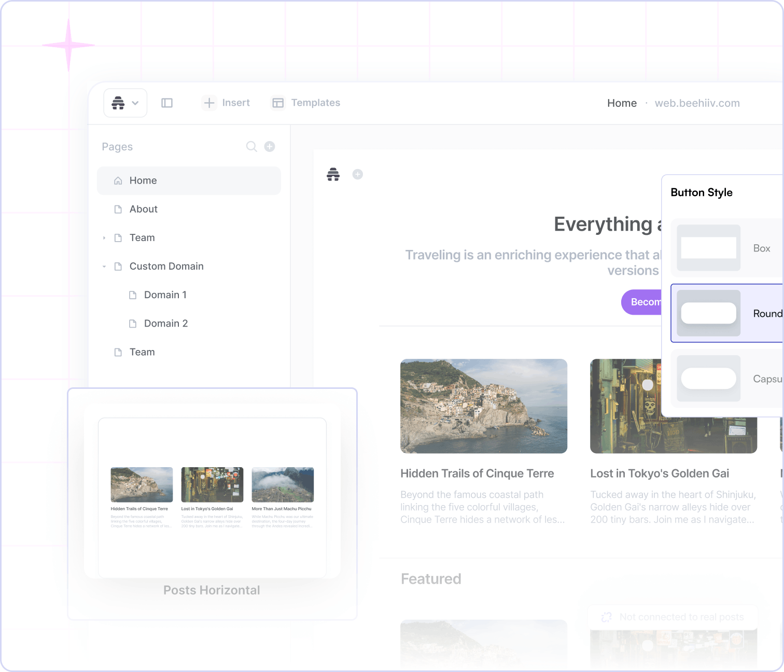Open the Cinque Terre post image
784x672 pixels.
484,406
